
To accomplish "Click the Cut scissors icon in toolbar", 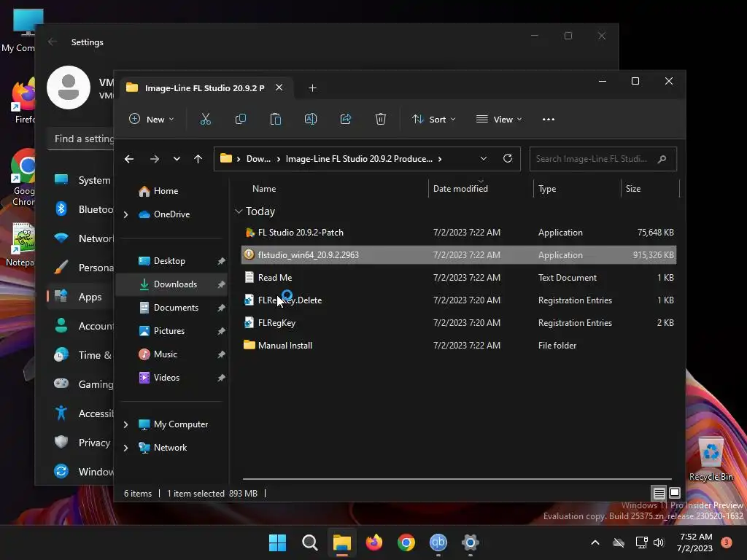I will click(x=205, y=119).
